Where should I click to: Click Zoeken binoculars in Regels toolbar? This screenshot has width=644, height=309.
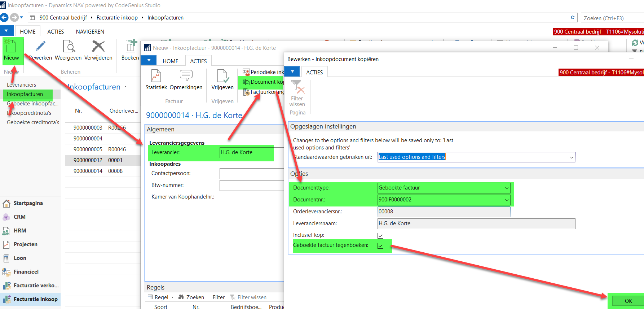[x=191, y=297]
